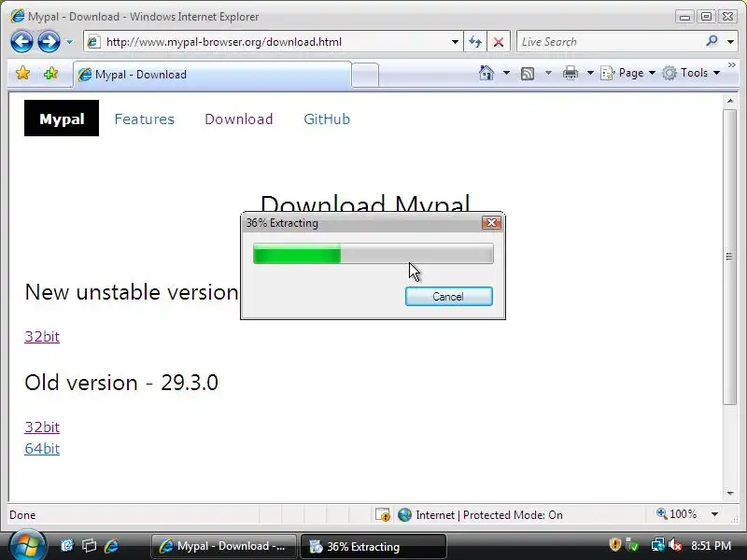
Task: Expand the Print options dropdown arrow
Action: click(590, 73)
